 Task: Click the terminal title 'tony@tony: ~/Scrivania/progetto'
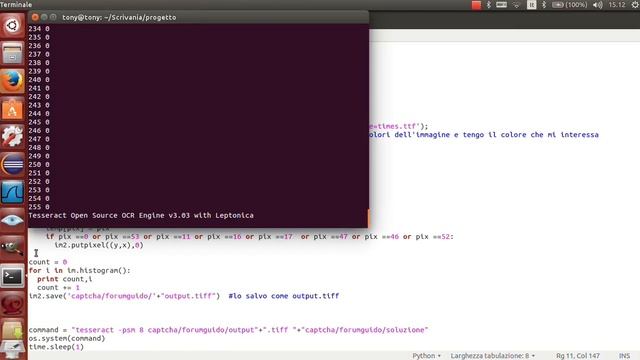click(x=119, y=18)
